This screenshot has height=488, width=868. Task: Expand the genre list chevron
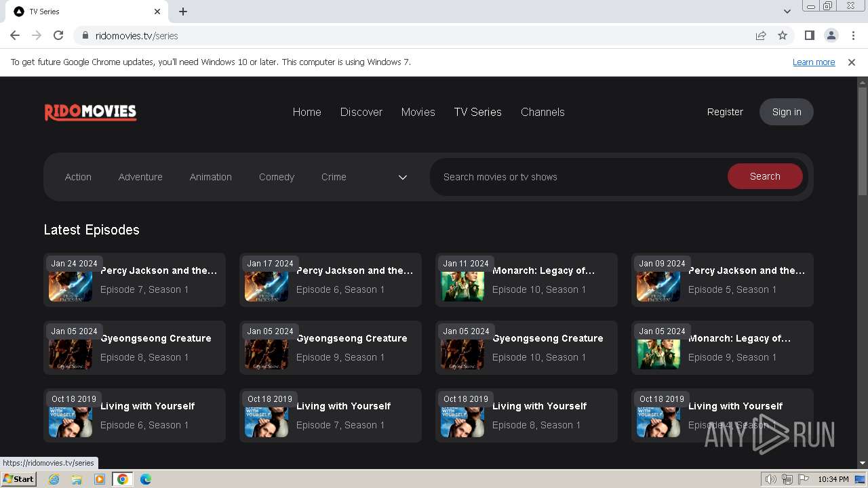click(402, 177)
